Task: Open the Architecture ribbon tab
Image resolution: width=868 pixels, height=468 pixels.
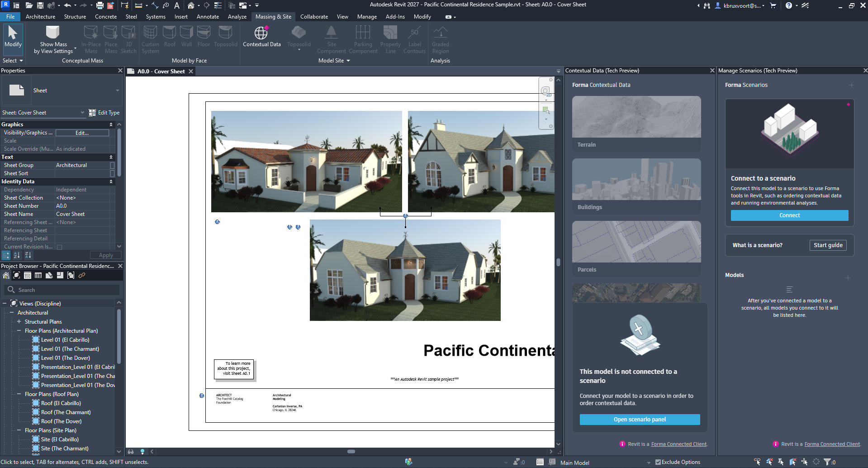Action: pos(40,17)
